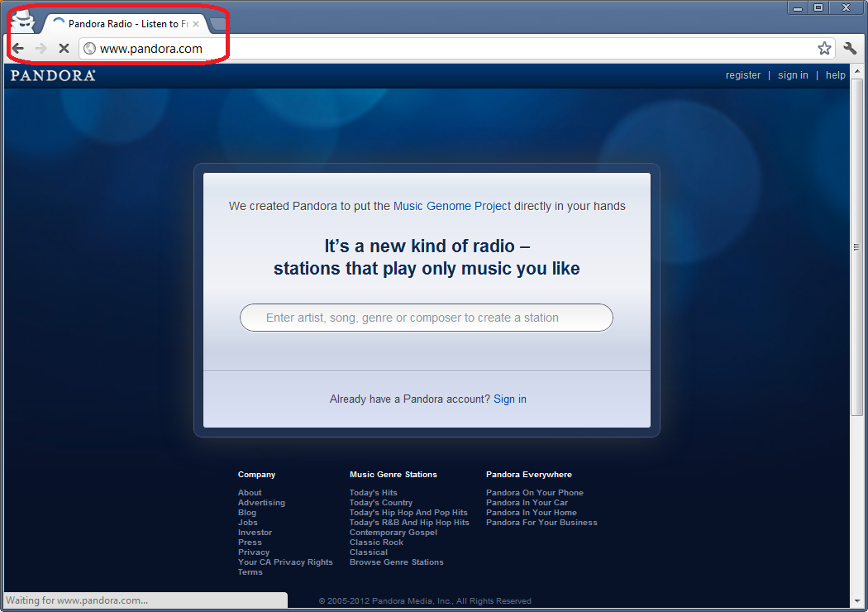868x612 pixels.
Task: Open a new tab
Action: pyautogui.click(x=218, y=24)
